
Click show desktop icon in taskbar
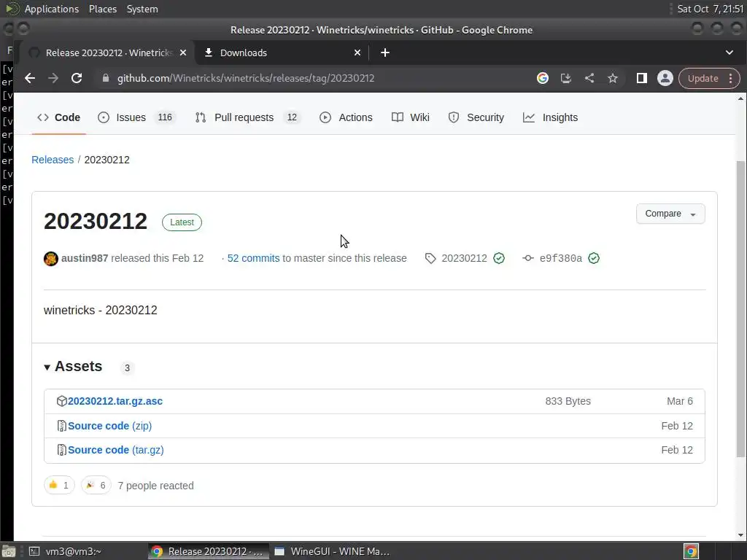(9, 551)
